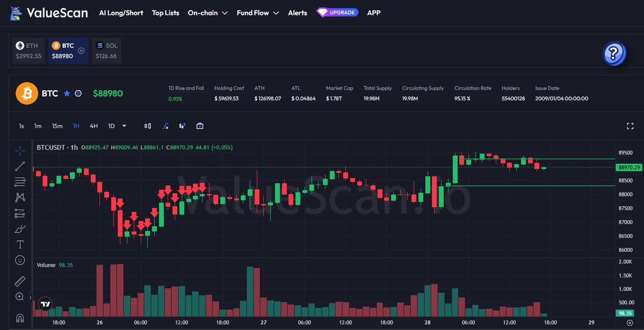This screenshot has width=644, height=330.
Task: Click the 1D Rise and Fall 0.93%
Action: click(x=176, y=99)
